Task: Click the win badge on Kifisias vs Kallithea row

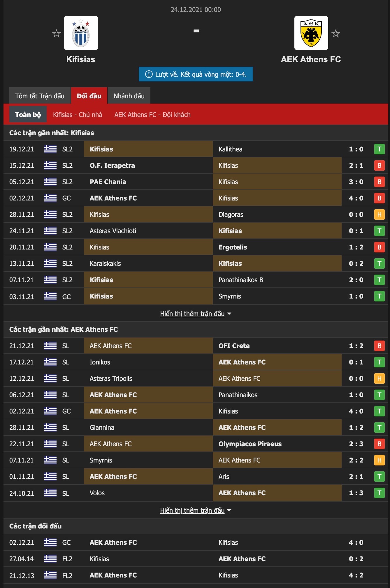Action: (380, 149)
